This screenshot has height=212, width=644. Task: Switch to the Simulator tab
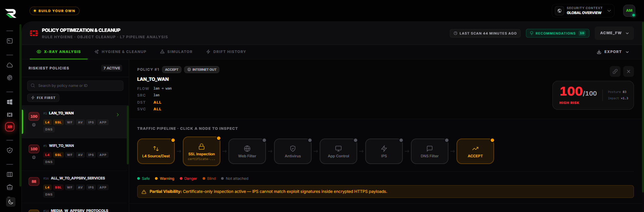176,52
